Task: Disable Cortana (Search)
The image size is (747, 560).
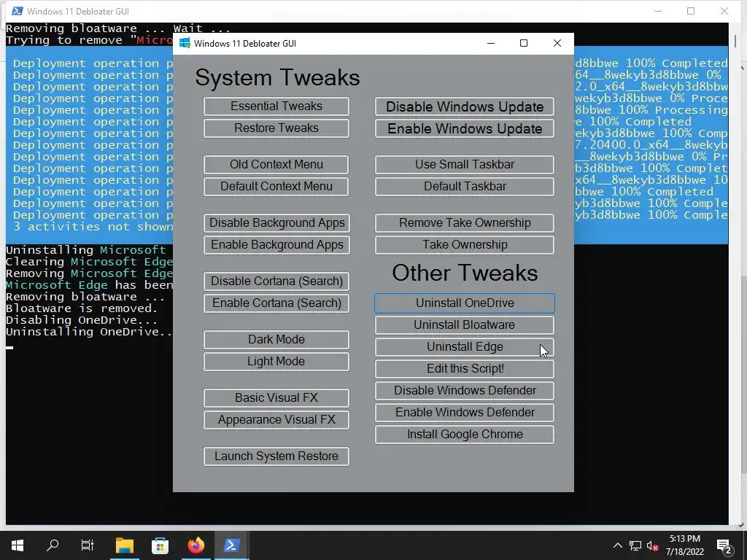Action: point(276,281)
